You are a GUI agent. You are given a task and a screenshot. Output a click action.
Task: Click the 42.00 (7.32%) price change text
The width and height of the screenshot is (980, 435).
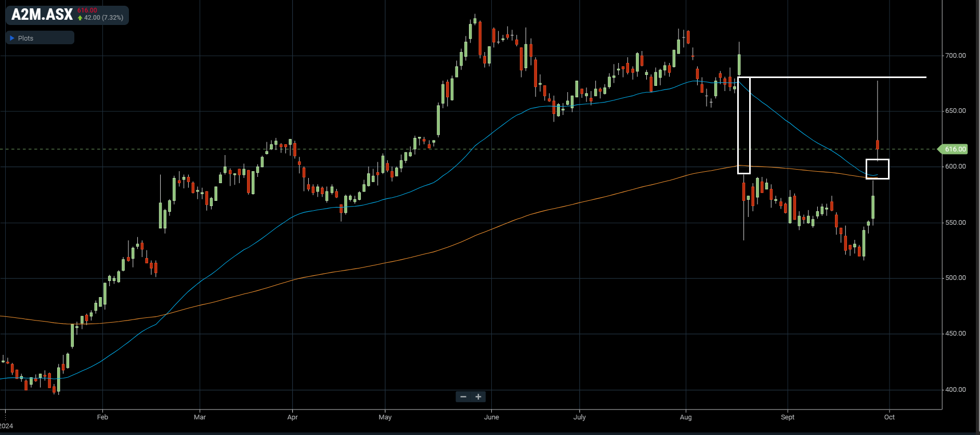click(104, 18)
